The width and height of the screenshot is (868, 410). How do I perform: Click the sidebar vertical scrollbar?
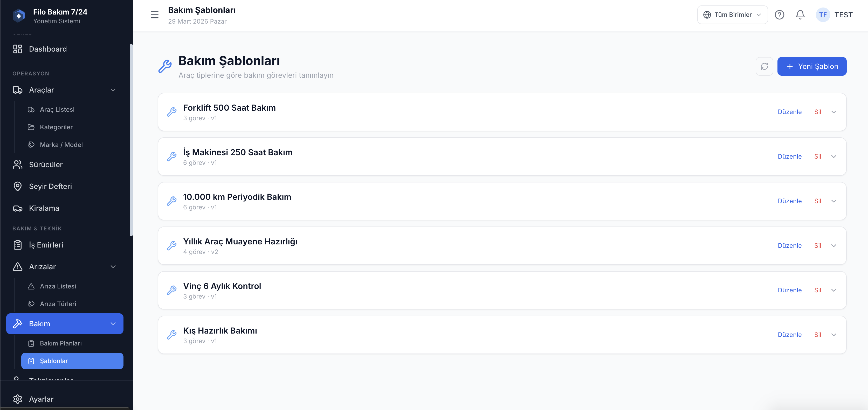click(x=131, y=140)
